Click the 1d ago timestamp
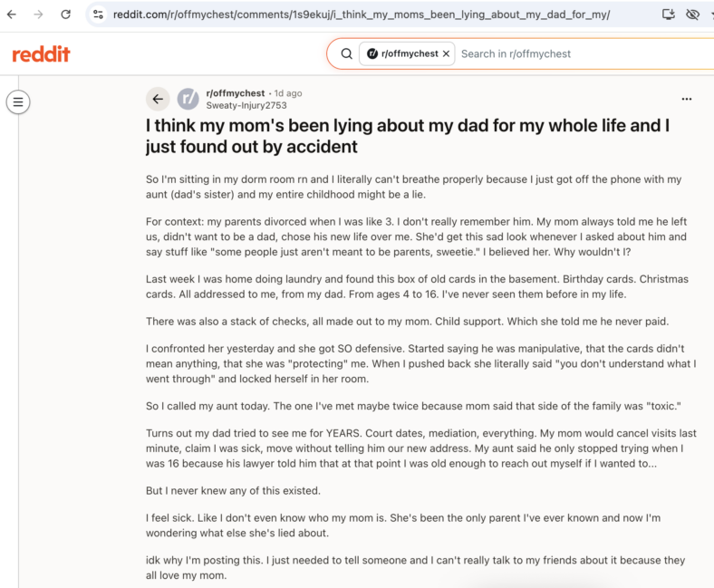 click(288, 93)
